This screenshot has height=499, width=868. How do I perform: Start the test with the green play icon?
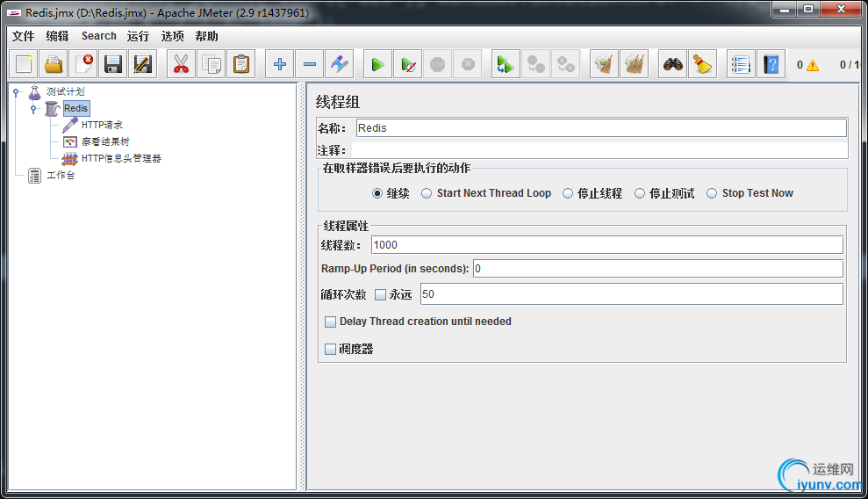378,64
